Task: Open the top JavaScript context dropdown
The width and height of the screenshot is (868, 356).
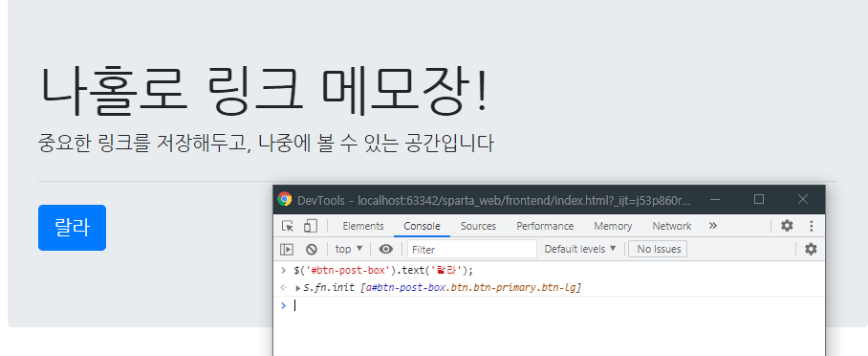Action: 349,249
